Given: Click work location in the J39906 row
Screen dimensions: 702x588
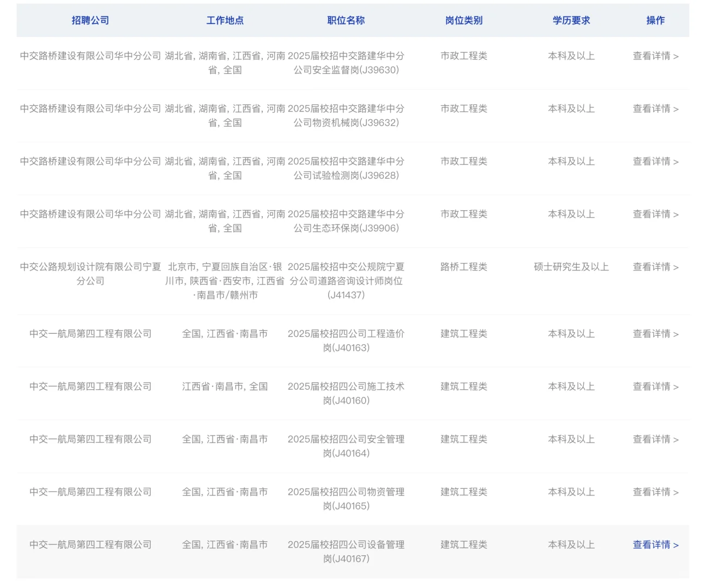Looking at the screenshot, I should (225, 222).
